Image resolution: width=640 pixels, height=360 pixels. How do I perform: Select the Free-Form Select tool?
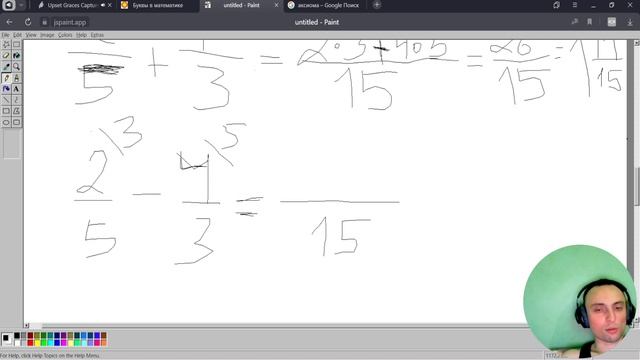6,44
